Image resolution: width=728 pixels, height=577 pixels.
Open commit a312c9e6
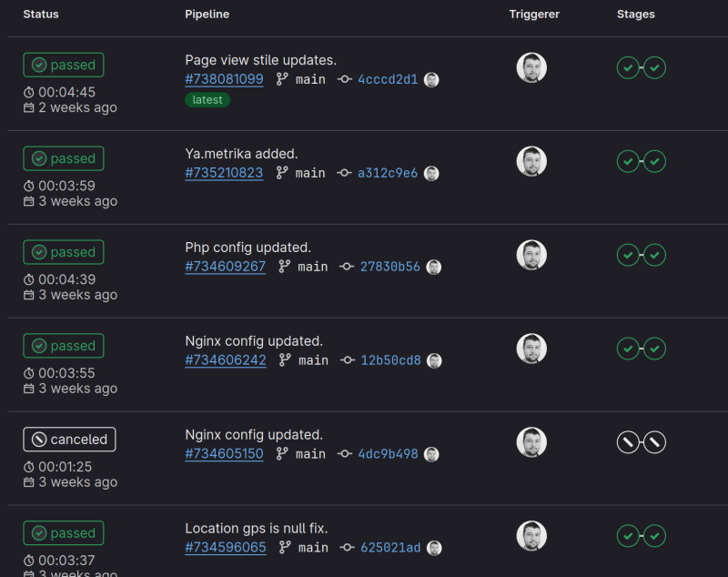point(388,173)
